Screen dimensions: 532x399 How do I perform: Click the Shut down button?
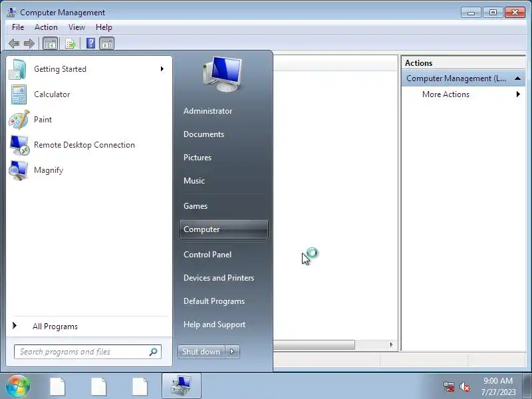point(201,352)
